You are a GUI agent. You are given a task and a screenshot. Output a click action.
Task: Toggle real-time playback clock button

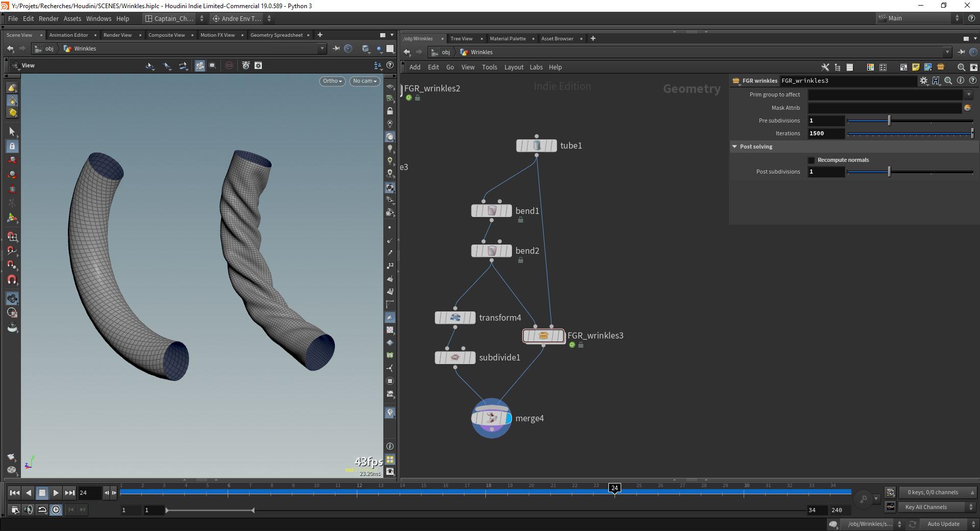click(56, 510)
